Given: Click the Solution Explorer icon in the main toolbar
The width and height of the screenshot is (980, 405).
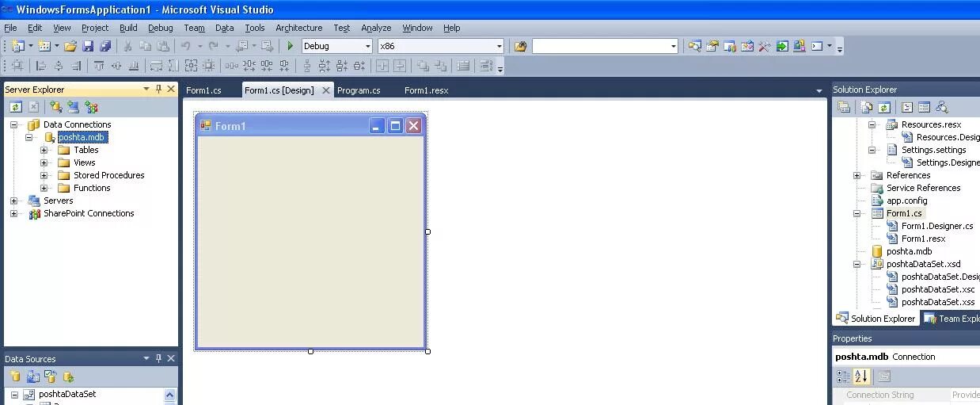Looking at the screenshot, I should point(694,46).
